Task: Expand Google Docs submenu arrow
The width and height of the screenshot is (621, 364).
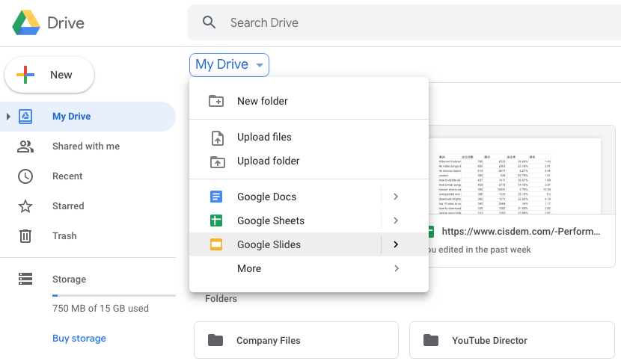Action: pos(396,197)
